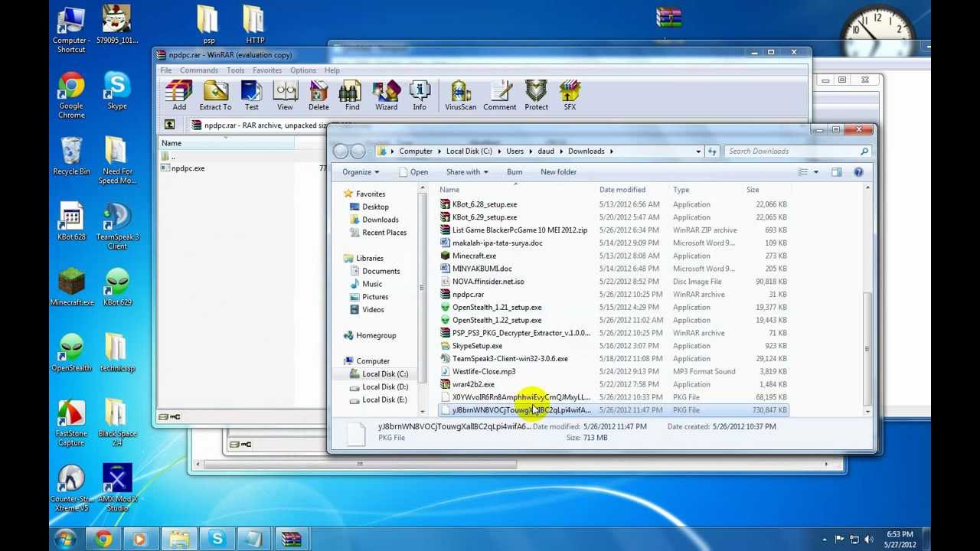Click WinRAR up-one-level arrow icon
The width and height of the screenshot is (980, 551).
170,125
